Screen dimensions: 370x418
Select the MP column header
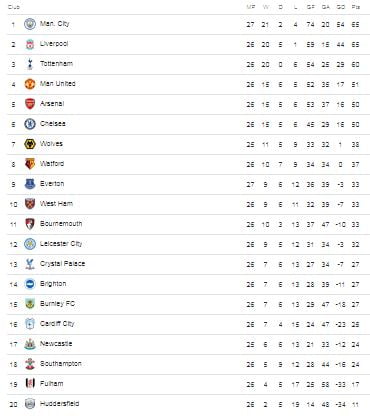click(x=250, y=7)
